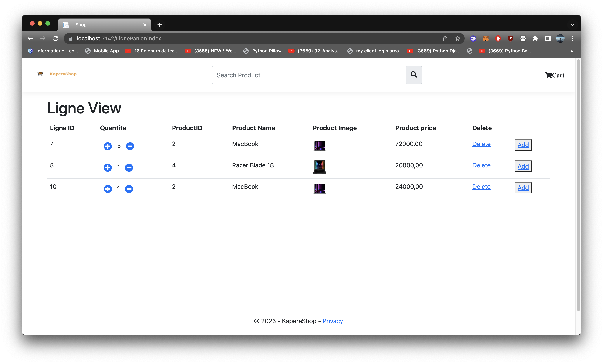
Task: Decrease Razer Blade 18 quantity
Action: pyautogui.click(x=129, y=168)
